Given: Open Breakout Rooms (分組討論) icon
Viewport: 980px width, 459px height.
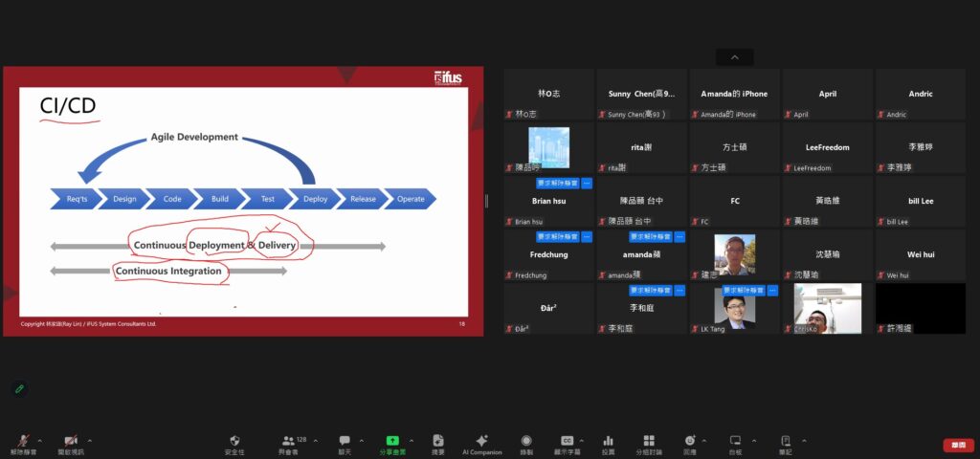Looking at the screenshot, I should 648,441.
